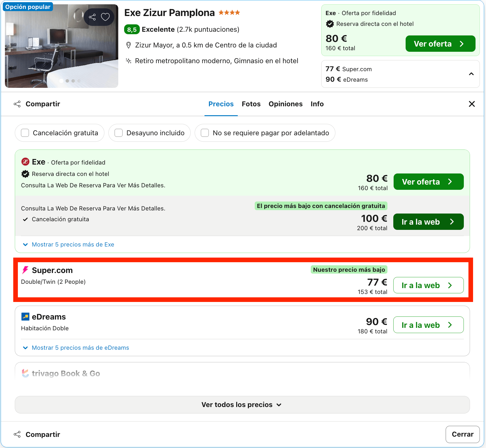Select the second photo carousel dot

67,81
